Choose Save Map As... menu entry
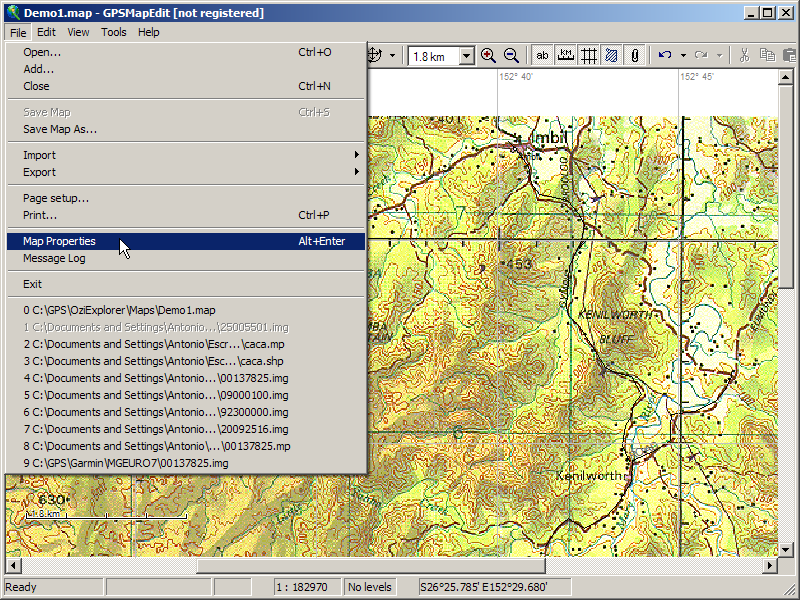800x600 pixels. tap(60, 129)
